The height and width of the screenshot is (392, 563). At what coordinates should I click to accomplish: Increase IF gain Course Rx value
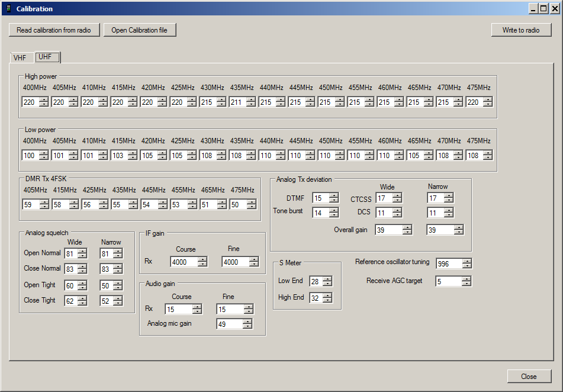pos(202,259)
